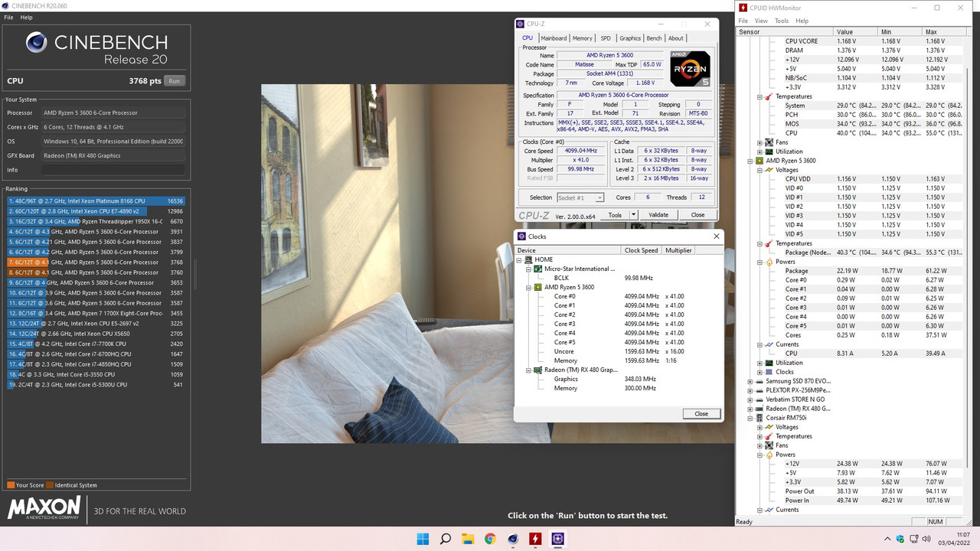Click the Radeon GPU icon in Clocks tree

tap(537, 370)
